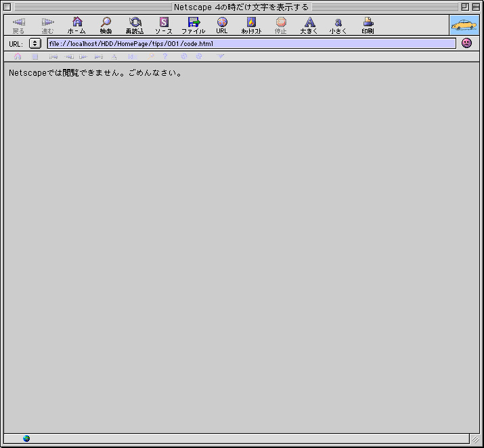Click the window zoom box

pos(465,7)
